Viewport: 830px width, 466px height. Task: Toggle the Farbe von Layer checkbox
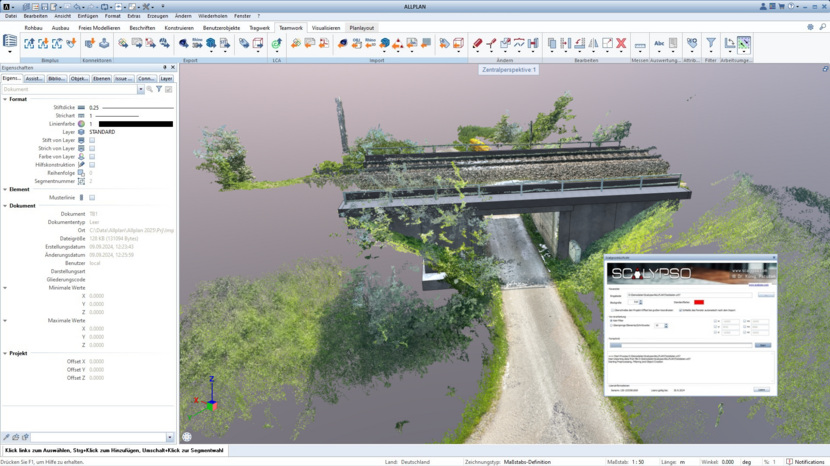click(x=92, y=157)
